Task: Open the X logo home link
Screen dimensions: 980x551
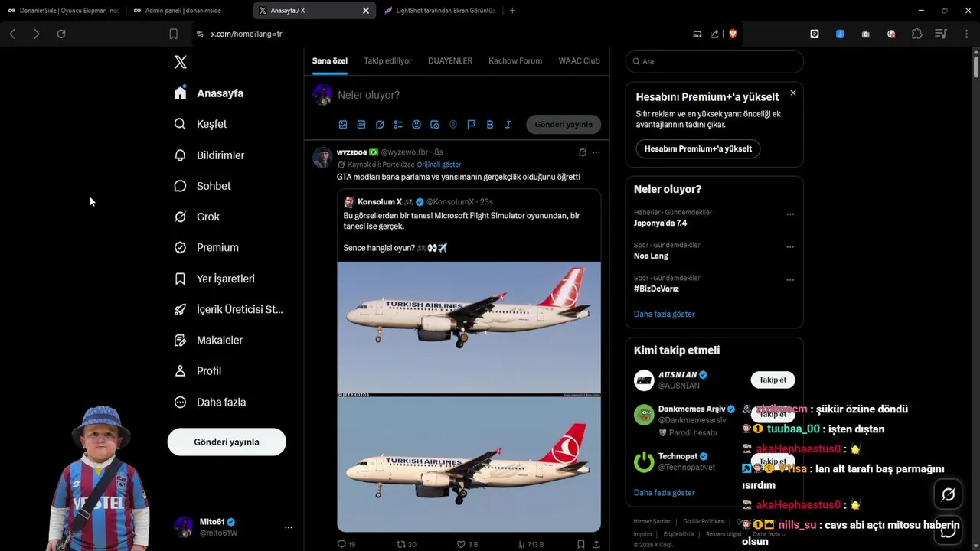Action: 181,62
